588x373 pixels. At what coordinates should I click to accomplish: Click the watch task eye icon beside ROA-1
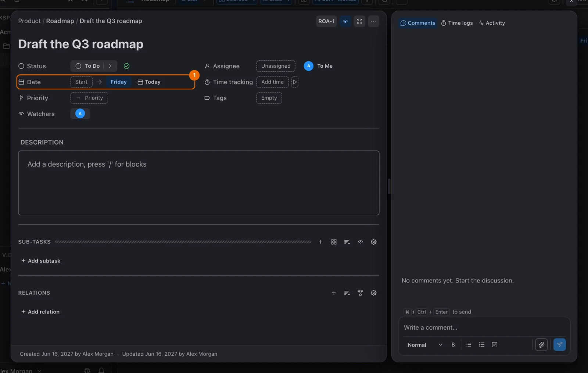345,21
